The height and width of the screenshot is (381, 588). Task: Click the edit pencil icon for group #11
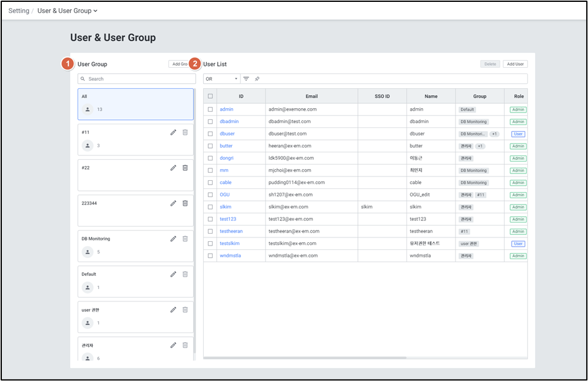[173, 132]
